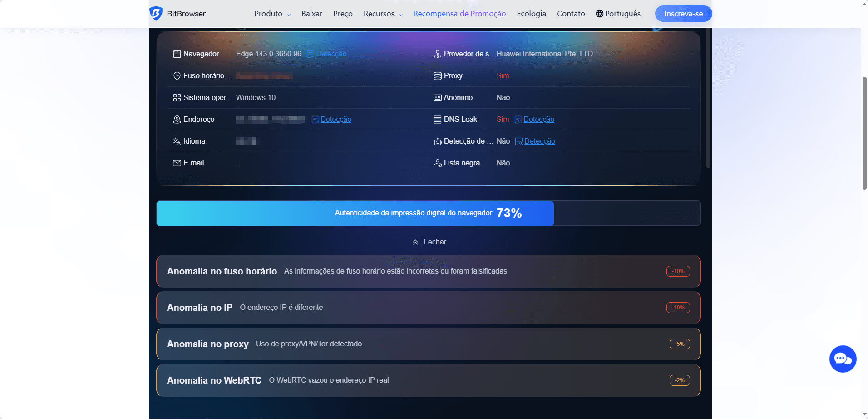Click the clock icon for Fuso horário
Screen dimensions: 868x419
tap(177, 75)
